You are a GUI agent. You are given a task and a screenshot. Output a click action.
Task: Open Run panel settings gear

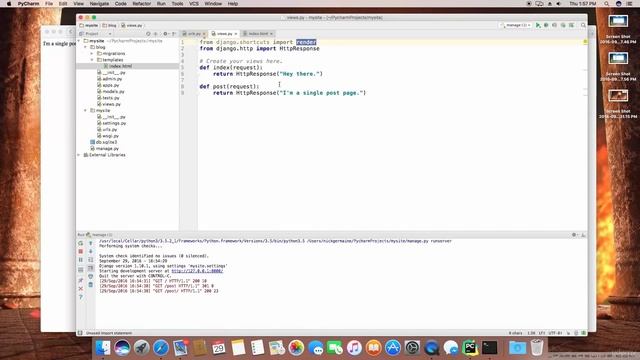click(574, 235)
